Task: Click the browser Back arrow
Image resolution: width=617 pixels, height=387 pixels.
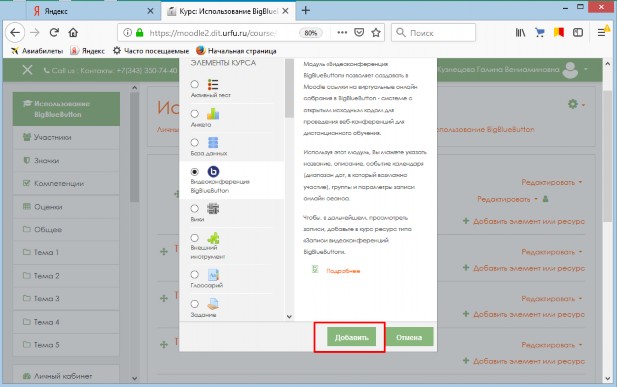Action: 15,33
